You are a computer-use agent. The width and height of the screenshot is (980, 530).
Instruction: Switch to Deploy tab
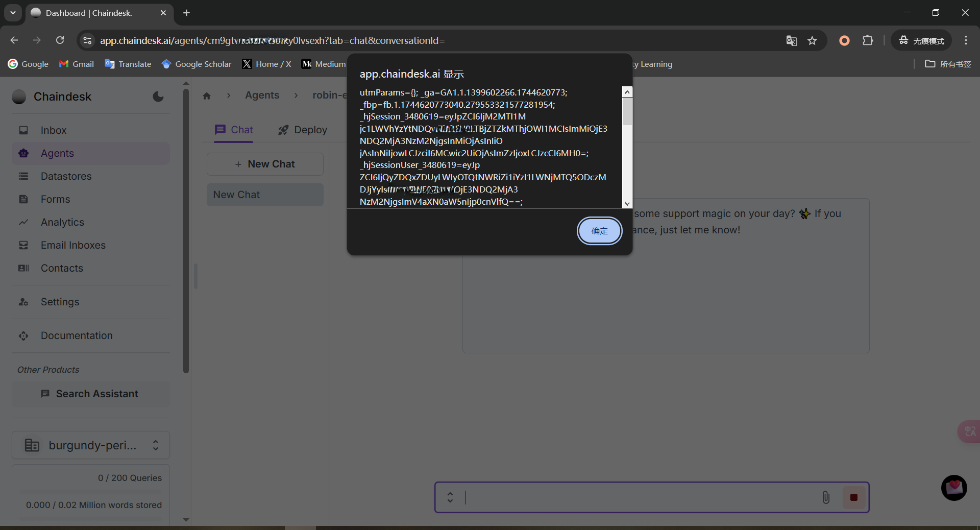point(303,130)
